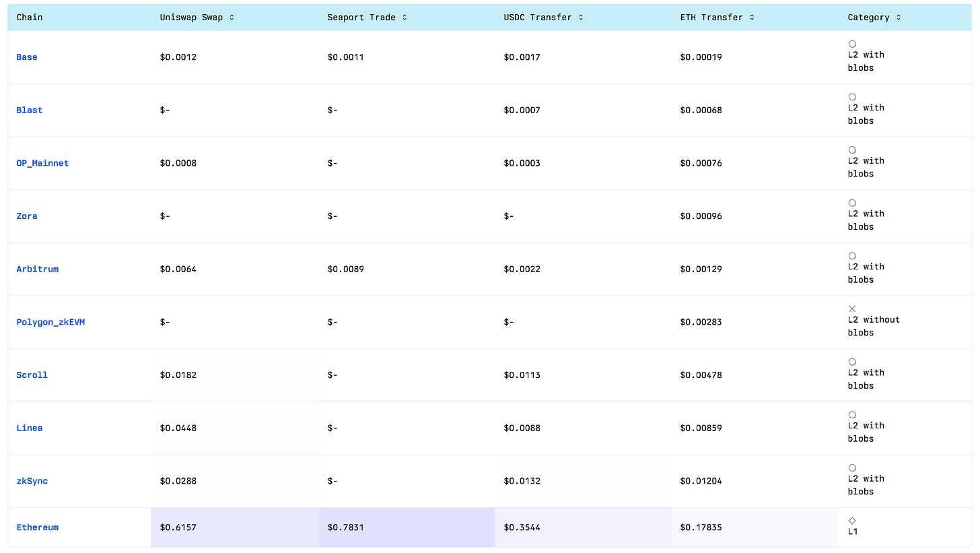The image size is (980, 553).
Task: Select Linea ETH Transfer value $0.00859
Action: 701,428
